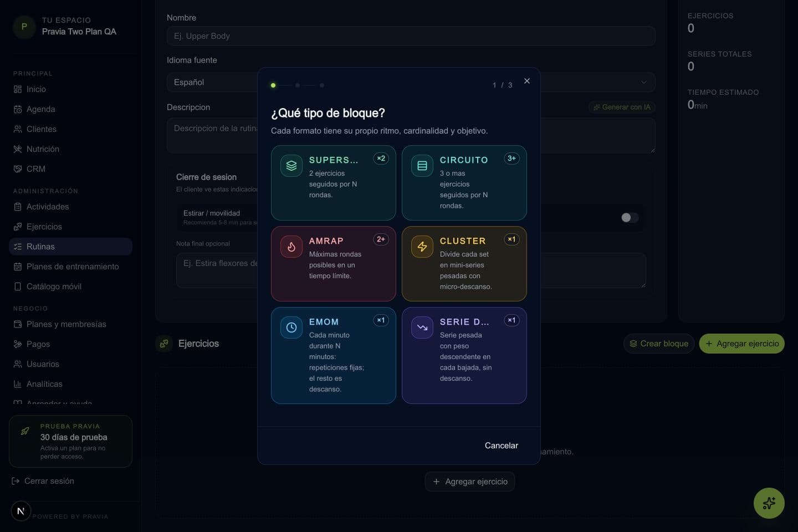
Task: Click the Crear bloque button
Action: 658,344
